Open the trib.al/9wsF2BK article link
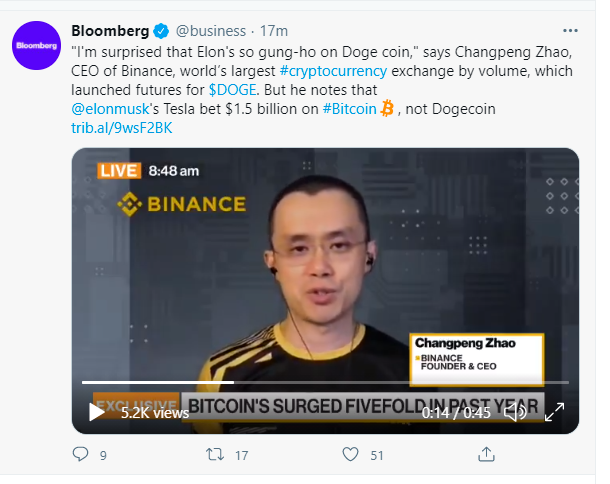Screen dimensions: 610x484 pyautogui.click(x=122, y=128)
